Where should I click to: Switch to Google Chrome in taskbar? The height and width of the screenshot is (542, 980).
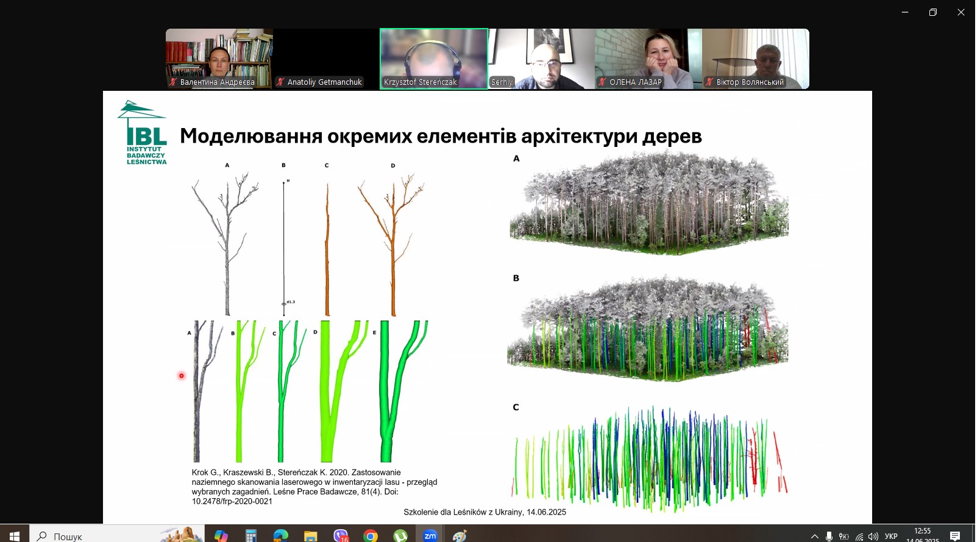[x=370, y=535]
